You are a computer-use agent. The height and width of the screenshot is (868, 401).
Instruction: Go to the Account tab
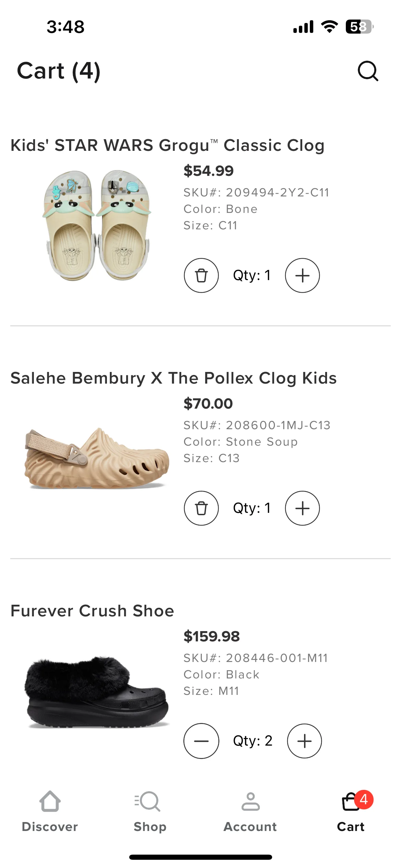coord(250,812)
